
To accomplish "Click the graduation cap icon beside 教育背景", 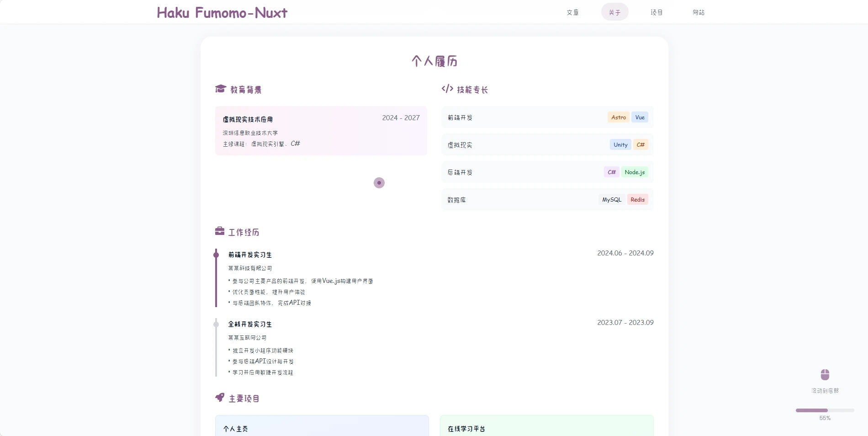I will click(221, 89).
